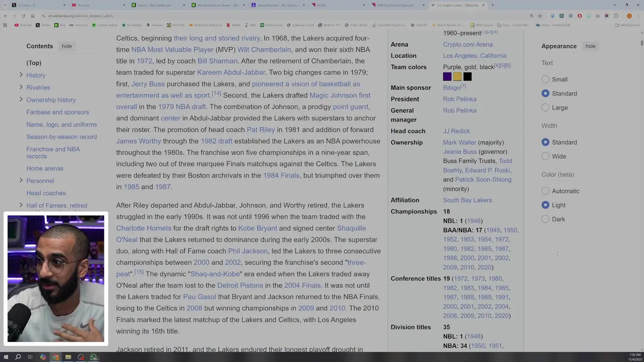The width and height of the screenshot is (644, 362).
Task: Open the apps grid on bookmarks bar
Action: click(5, 25)
